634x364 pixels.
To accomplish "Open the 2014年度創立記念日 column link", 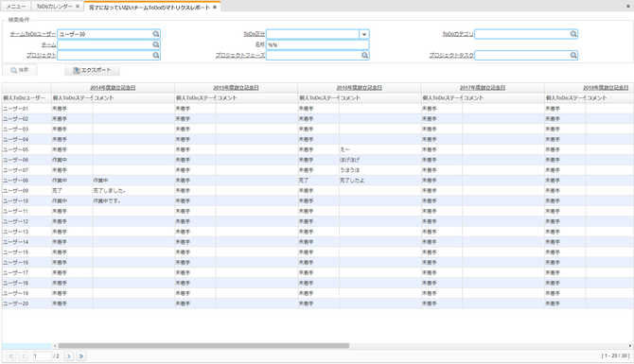I will [113, 88].
